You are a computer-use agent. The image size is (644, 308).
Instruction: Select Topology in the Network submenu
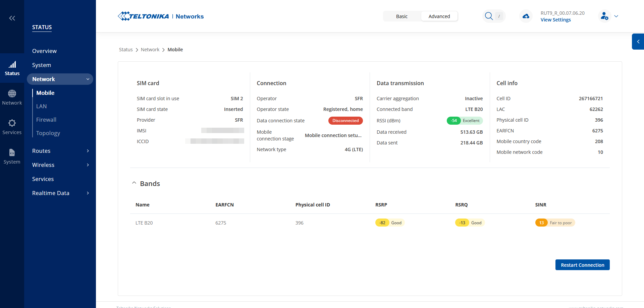tap(48, 133)
